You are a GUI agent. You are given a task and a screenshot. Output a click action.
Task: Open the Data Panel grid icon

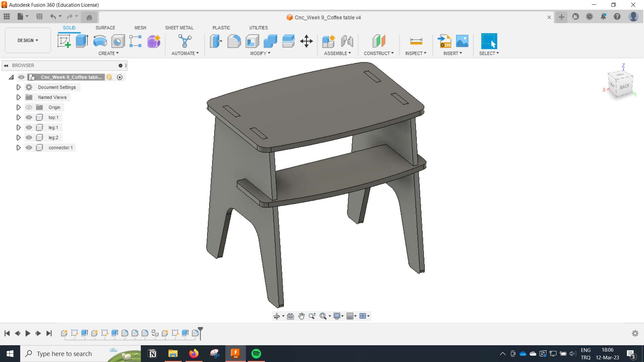7,16
